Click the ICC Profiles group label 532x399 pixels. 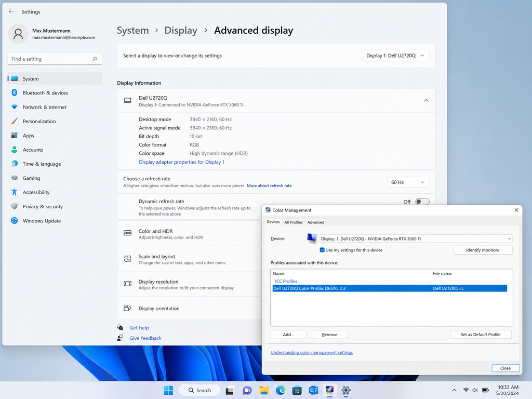tap(286, 281)
